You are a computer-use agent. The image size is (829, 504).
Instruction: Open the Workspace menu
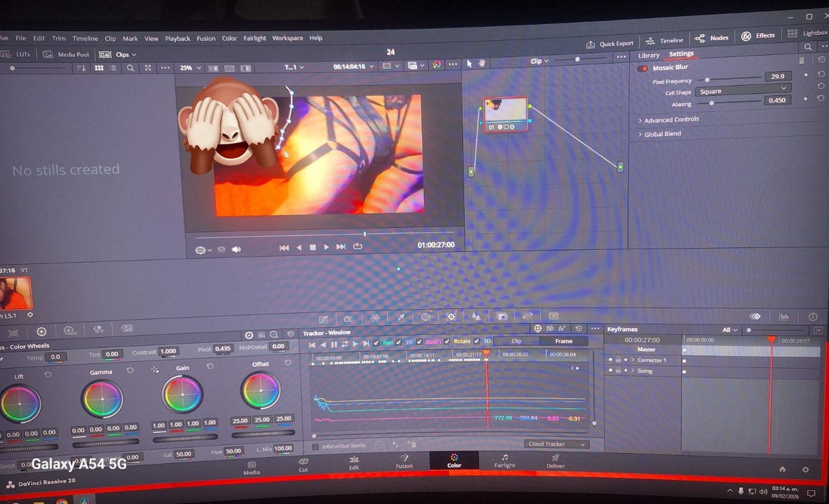coord(288,38)
